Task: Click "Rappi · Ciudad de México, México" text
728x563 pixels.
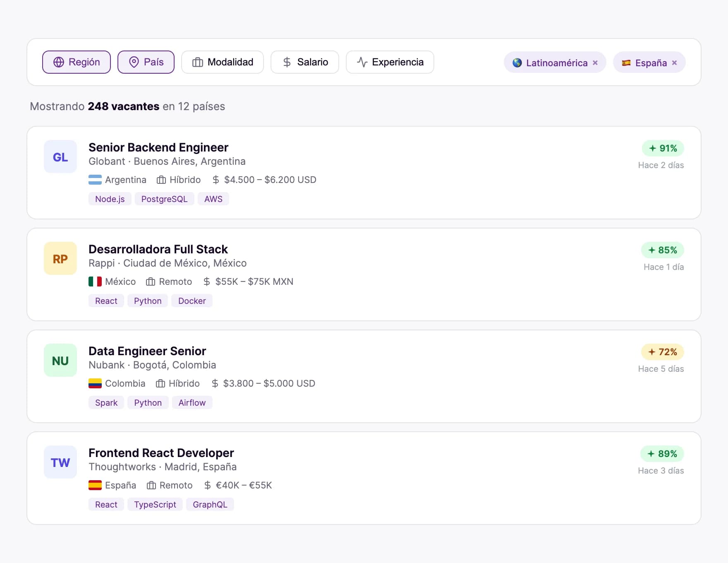Action: [x=168, y=263]
